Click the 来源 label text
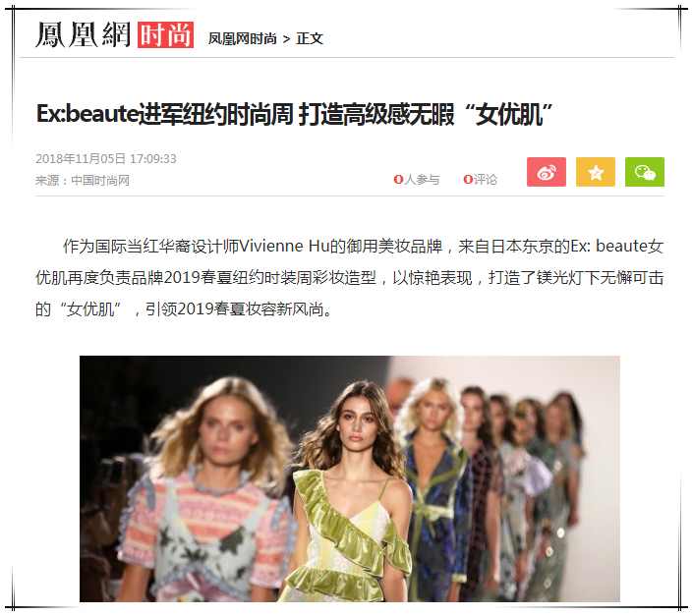Viewport: 693px width, 616px height. coord(47,180)
